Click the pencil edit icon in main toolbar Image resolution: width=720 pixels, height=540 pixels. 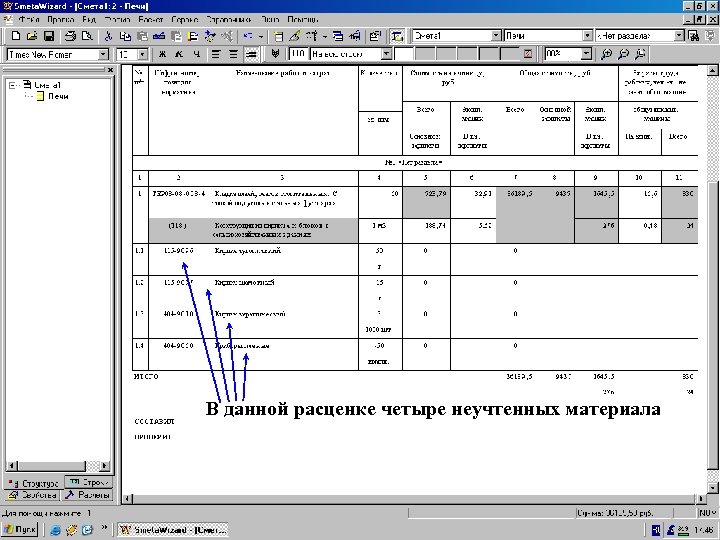(295, 36)
